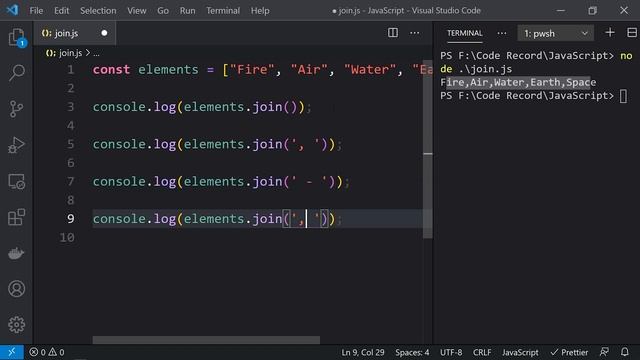Show errors and warnings count
Screen dimensions: 640x360
pos(47,352)
